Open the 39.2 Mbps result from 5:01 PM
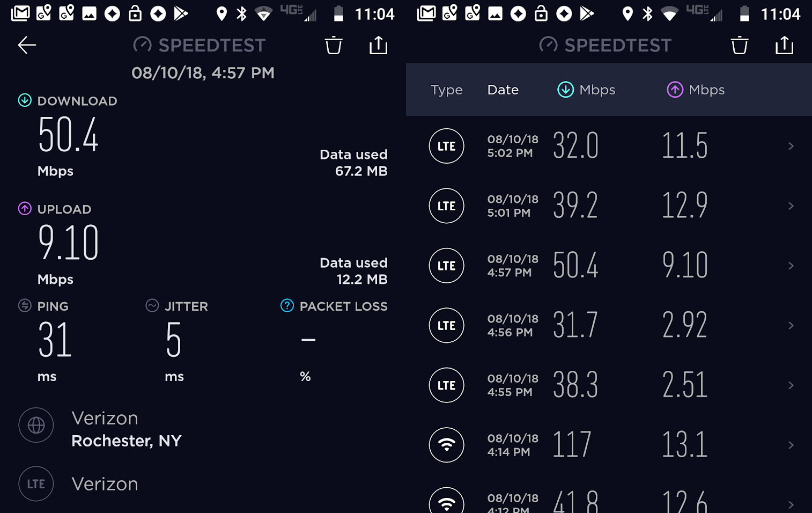This screenshot has width=812, height=513. 609,206
